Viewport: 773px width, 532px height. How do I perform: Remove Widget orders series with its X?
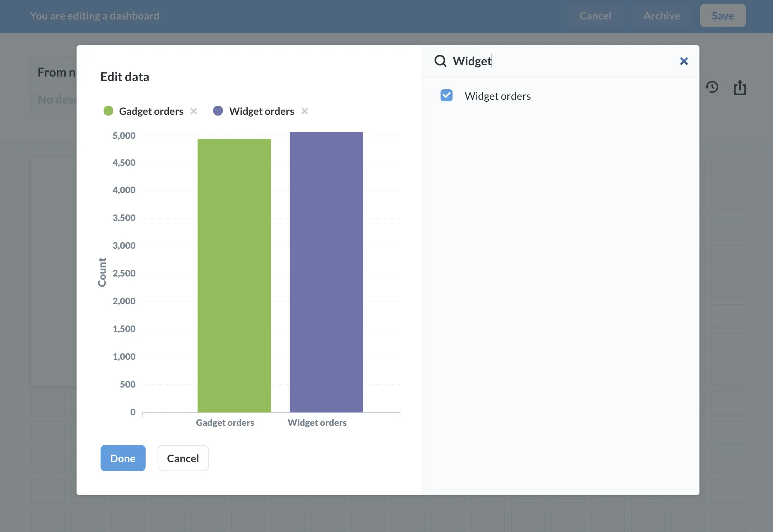coord(305,111)
